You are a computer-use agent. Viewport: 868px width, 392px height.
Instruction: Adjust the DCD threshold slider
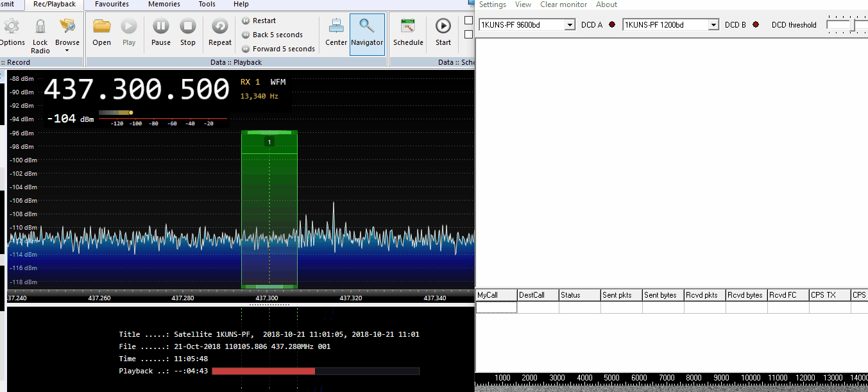click(853, 25)
